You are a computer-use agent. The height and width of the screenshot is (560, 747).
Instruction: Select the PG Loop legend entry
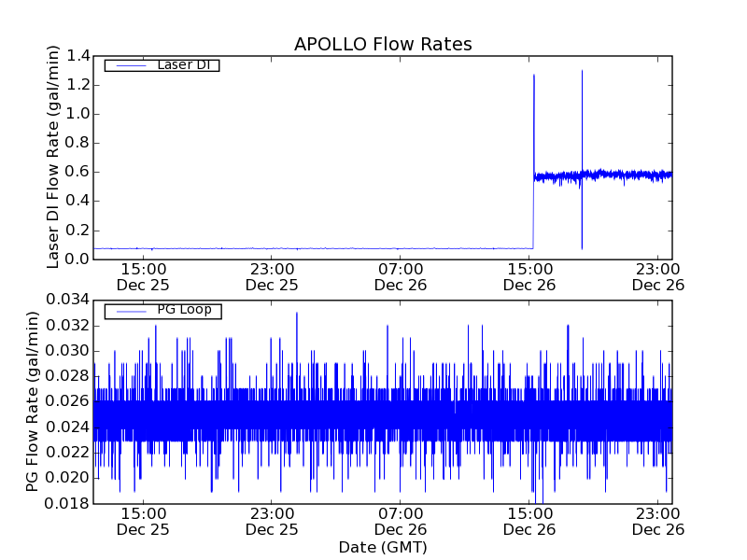[x=184, y=310]
